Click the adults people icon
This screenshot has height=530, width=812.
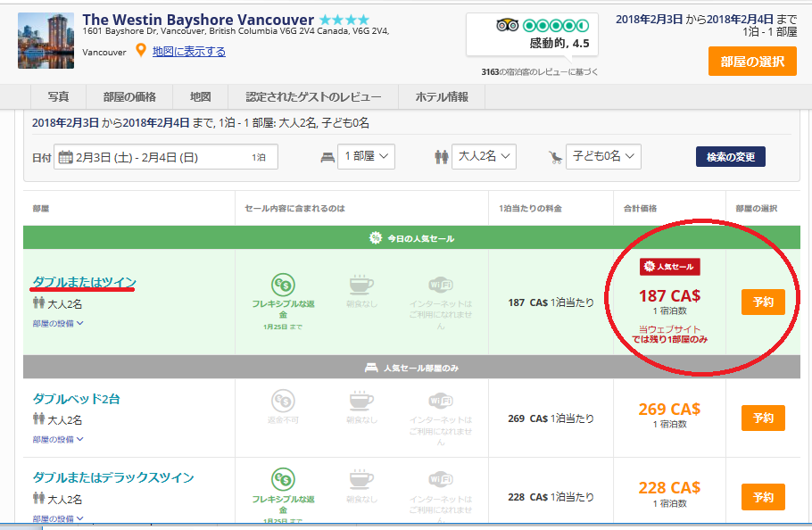click(x=441, y=157)
